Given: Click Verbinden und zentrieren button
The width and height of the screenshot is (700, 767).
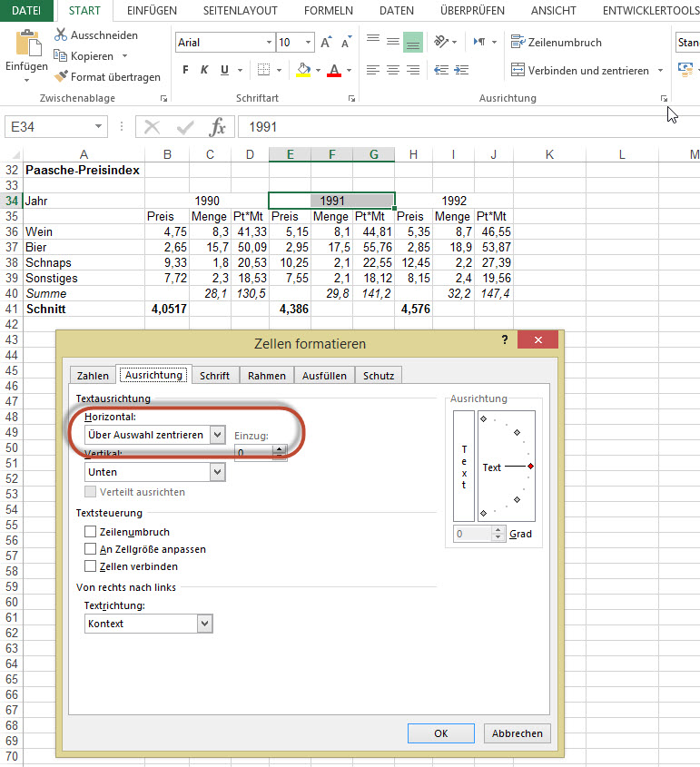Looking at the screenshot, I should coord(579,70).
